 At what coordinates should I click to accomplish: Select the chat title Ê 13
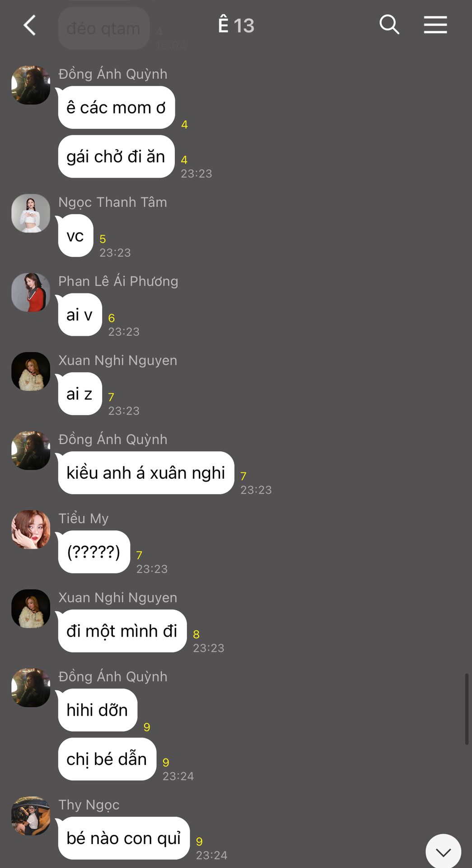tap(236, 25)
